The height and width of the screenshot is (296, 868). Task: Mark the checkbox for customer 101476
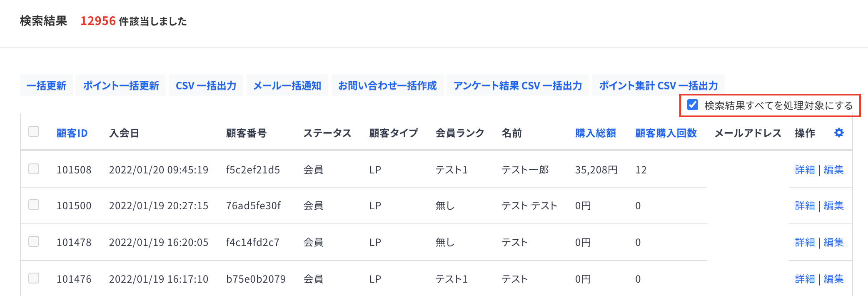point(34,278)
